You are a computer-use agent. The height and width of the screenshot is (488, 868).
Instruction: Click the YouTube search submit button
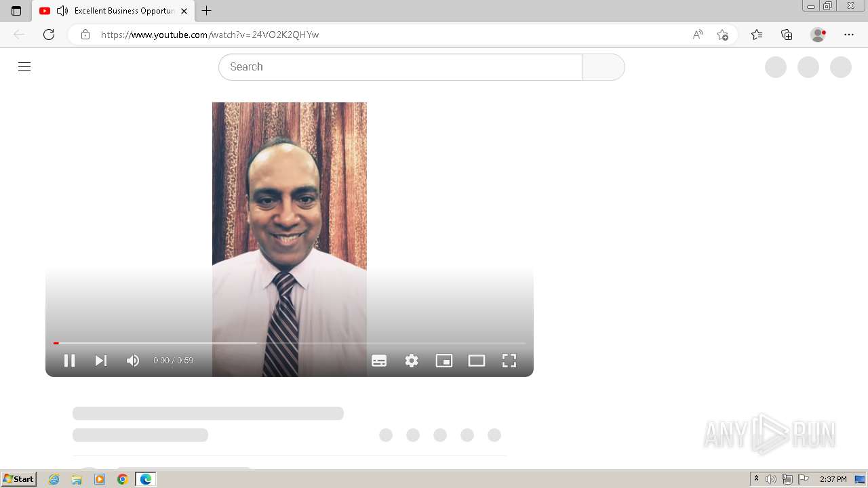point(604,67)
